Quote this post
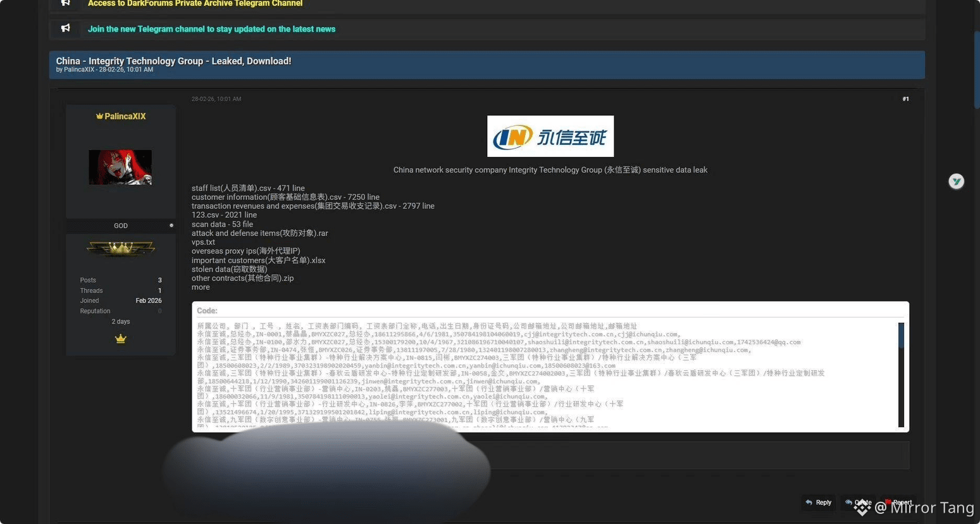 [859, 502]
